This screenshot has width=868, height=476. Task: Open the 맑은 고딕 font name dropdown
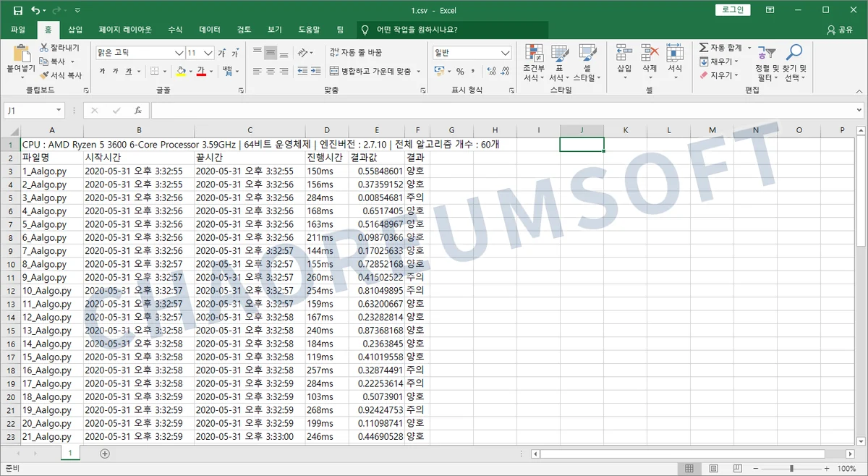click(179, 53)
